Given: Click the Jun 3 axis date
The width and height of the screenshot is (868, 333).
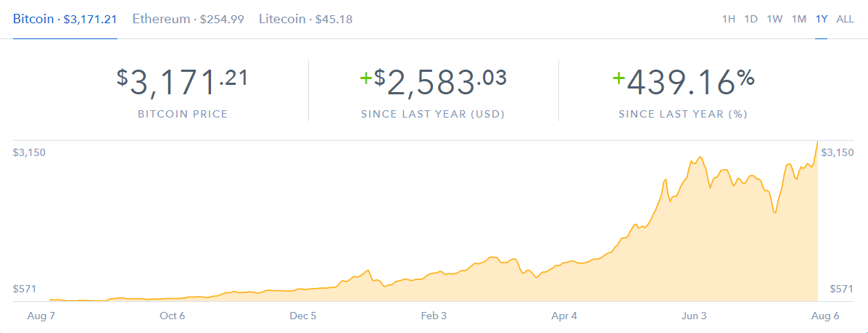Looking at the screenshot, I should pos(694,316).
